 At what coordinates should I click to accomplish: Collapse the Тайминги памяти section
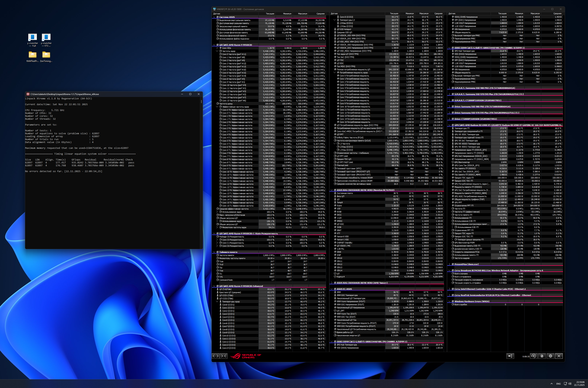(x=214, y=252)
